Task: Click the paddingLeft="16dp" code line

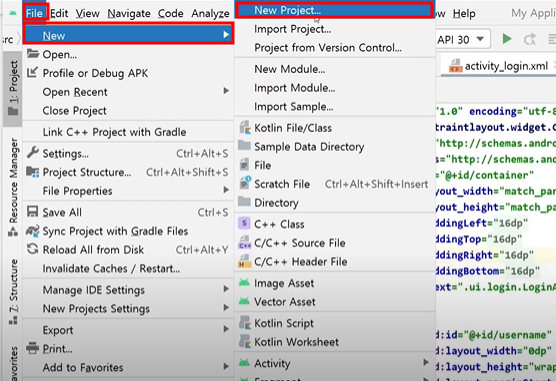Action: (482, 223)
